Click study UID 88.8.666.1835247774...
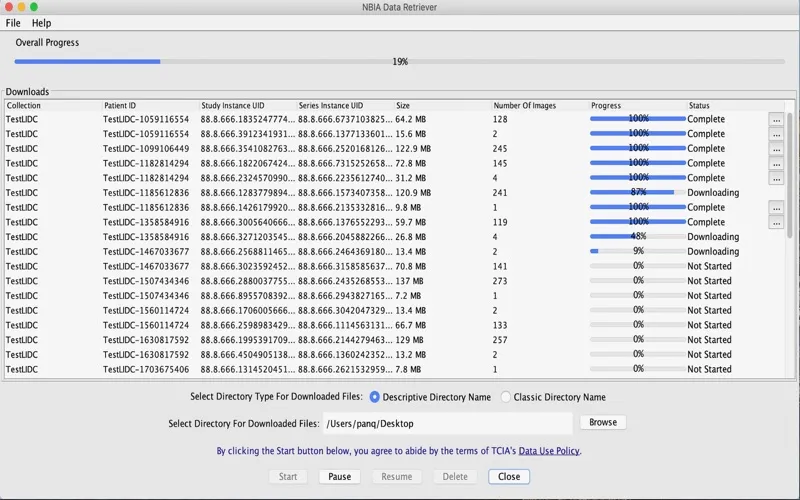 (247, 119)
